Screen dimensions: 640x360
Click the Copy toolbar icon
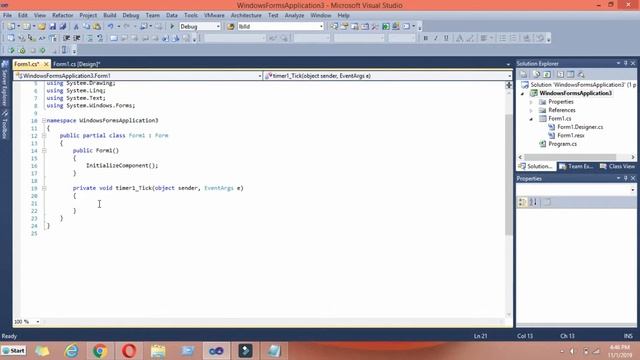pos(87,27)
